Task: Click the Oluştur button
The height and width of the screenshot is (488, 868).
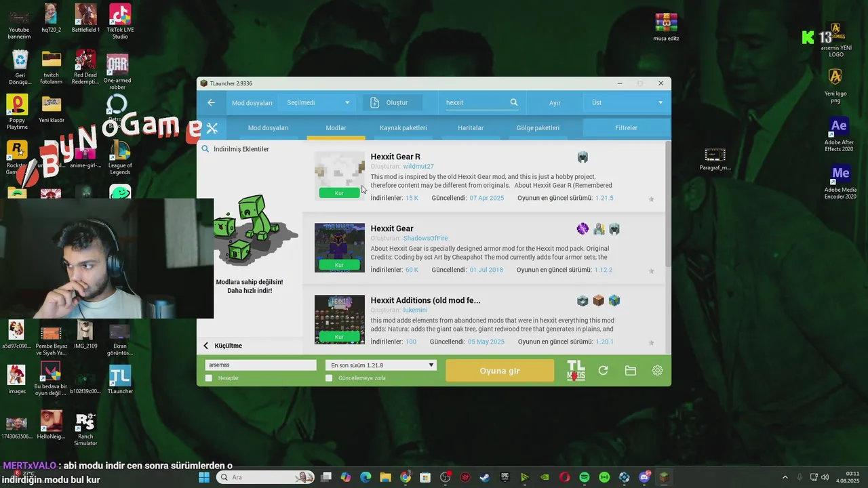Action: tap(392, 102)
